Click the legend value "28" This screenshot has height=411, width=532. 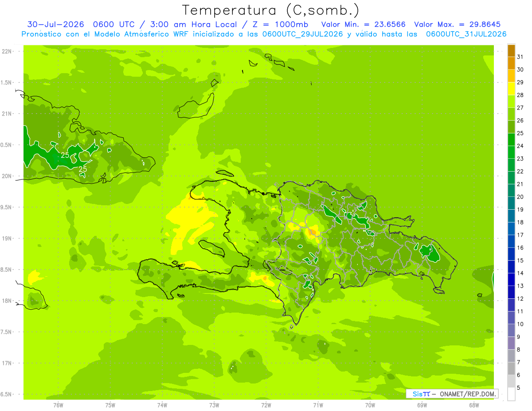520,95
